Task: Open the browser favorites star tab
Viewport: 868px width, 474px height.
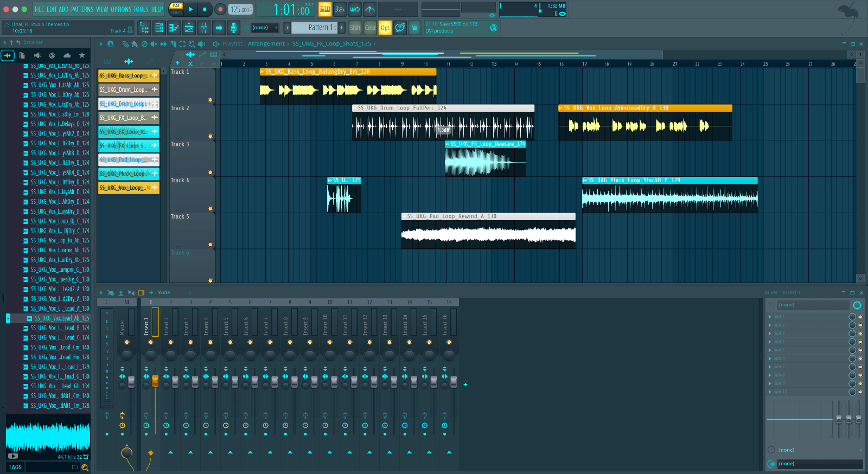Action: (82, 55)
